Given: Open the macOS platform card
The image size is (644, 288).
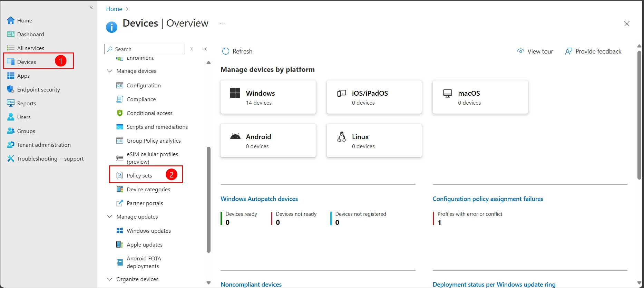Looking at the screenshot, I should point(480,97).
